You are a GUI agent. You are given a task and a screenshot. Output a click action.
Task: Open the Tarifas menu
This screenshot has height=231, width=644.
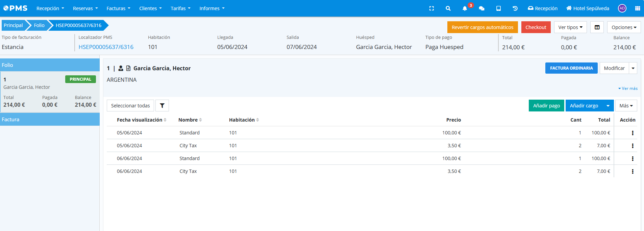(181, 8)
